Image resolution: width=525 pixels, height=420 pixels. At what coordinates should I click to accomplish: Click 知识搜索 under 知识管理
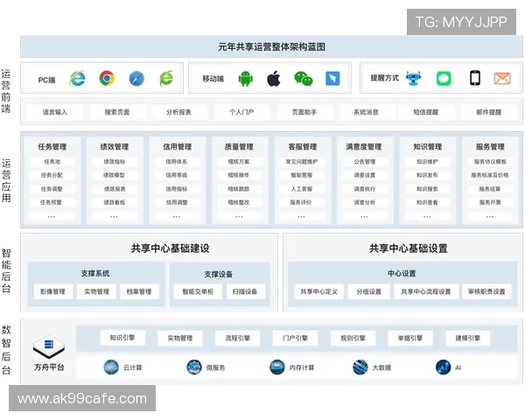point(427,189)
